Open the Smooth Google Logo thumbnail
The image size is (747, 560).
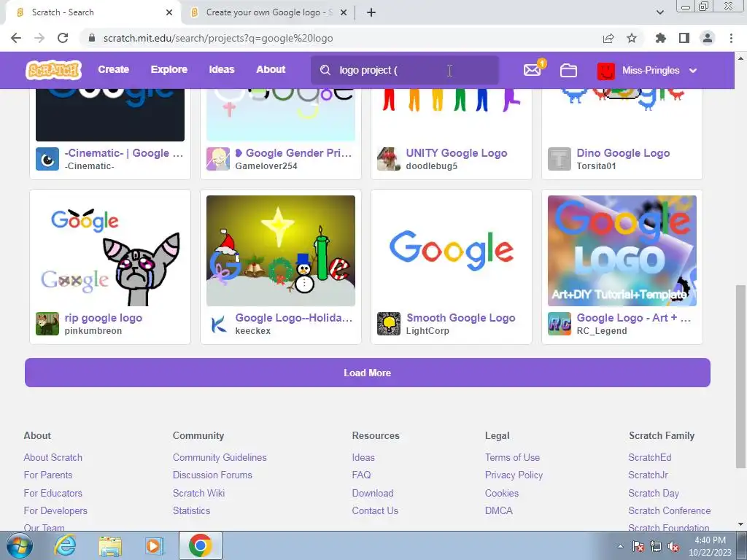(x=451, y=251)
